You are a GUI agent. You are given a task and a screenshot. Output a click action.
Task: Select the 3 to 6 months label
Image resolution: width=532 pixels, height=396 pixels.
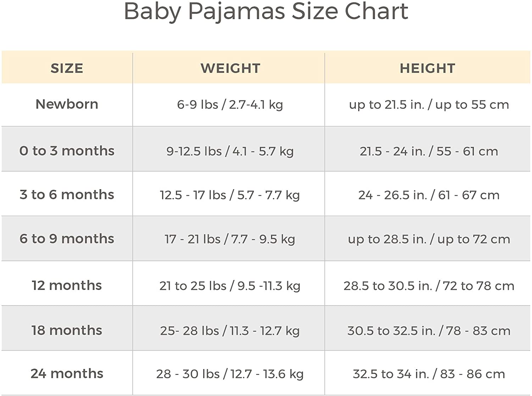pos(67,195)
